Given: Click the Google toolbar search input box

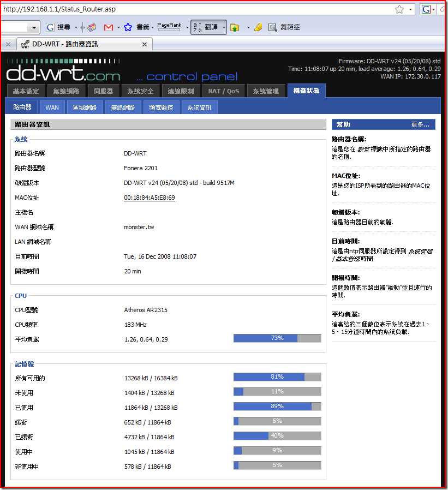Looking at the screenshot, I should point(15,27).
